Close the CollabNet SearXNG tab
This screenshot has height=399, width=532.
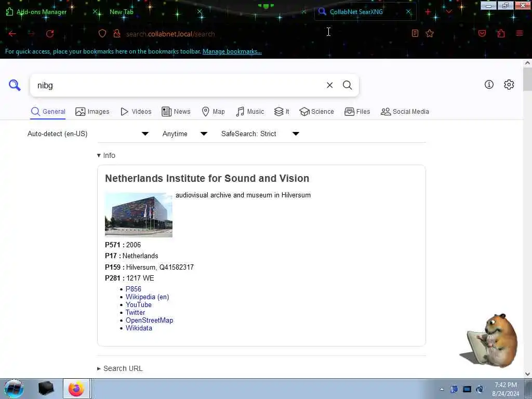tap(408, 12)
